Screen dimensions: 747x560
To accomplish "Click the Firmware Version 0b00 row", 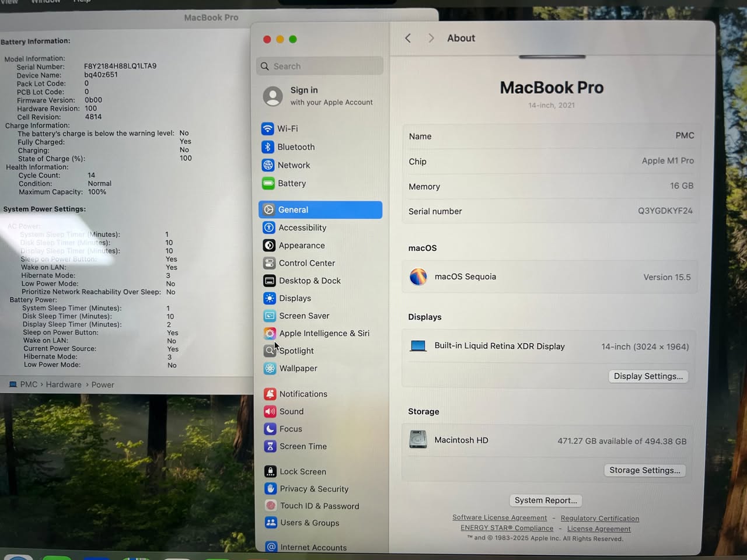I will click(60, 100).
